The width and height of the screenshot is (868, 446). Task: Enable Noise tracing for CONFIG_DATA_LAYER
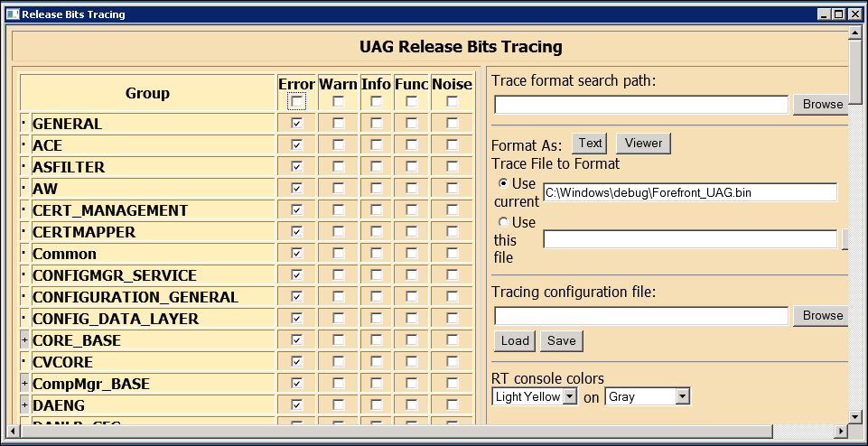pyautogui.click(x=453, y=318)
